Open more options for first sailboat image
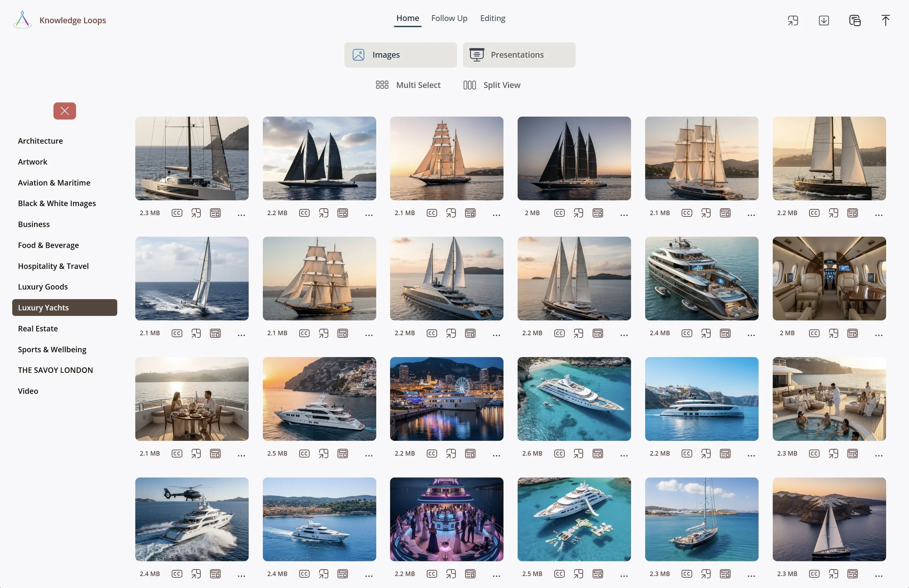 (241, 216)
